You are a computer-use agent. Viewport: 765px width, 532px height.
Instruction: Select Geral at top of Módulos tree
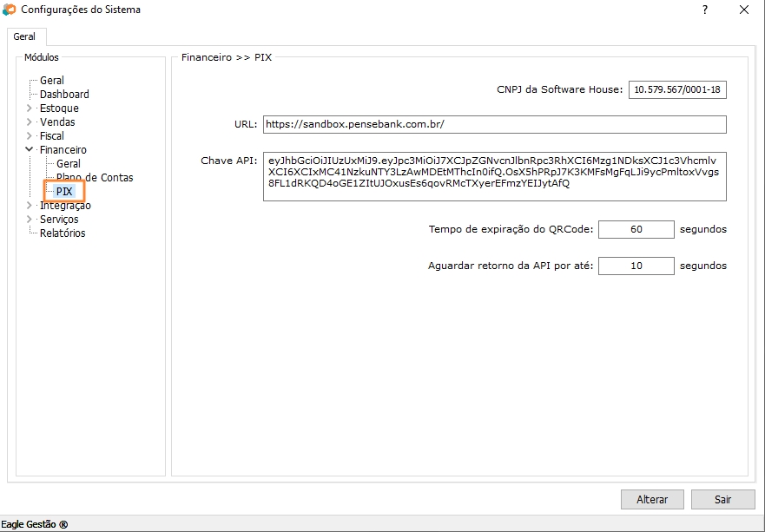coord(52,81)
